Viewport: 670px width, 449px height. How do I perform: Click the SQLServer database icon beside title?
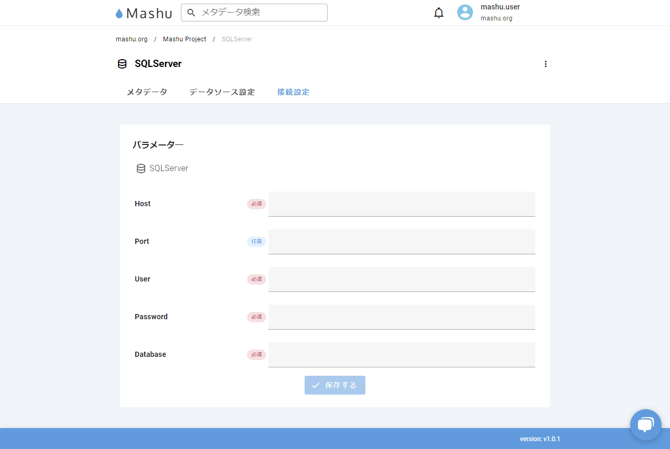[x=122, y=64]
